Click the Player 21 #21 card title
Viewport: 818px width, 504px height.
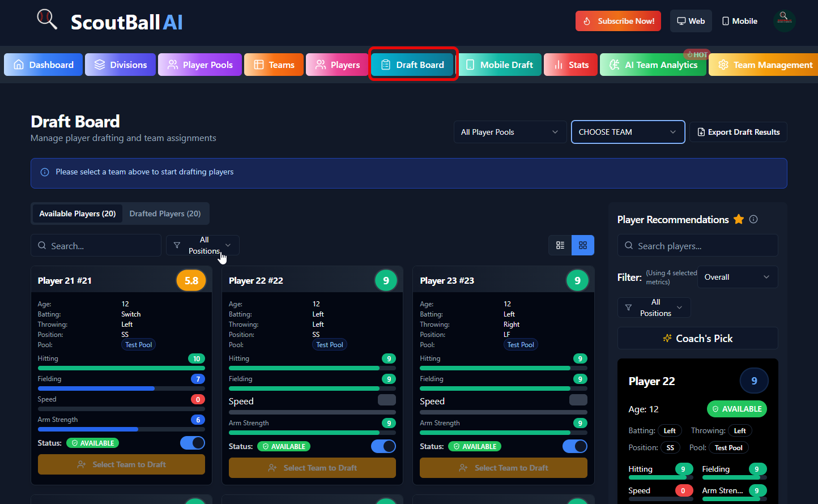click(x=65, y=280)
